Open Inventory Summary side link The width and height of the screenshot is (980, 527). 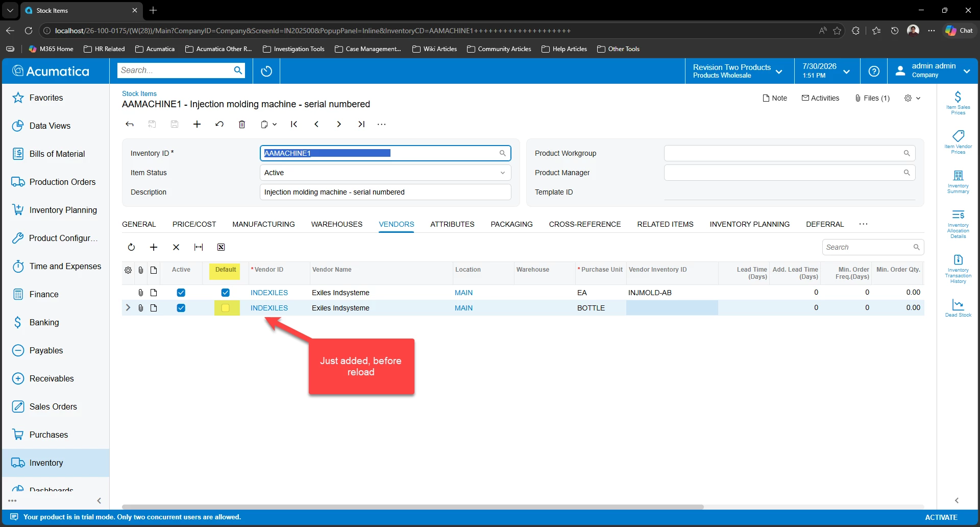pos(958,182)
